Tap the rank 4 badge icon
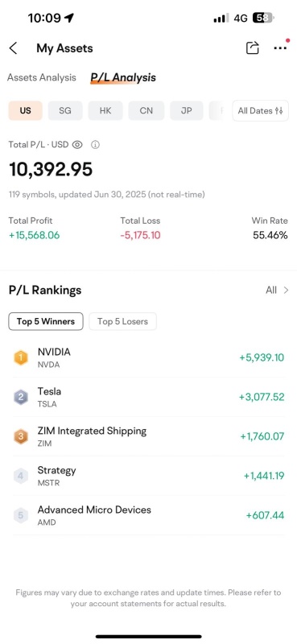Image resolution: width=297 pixels, height=644 pixels. 21,476
